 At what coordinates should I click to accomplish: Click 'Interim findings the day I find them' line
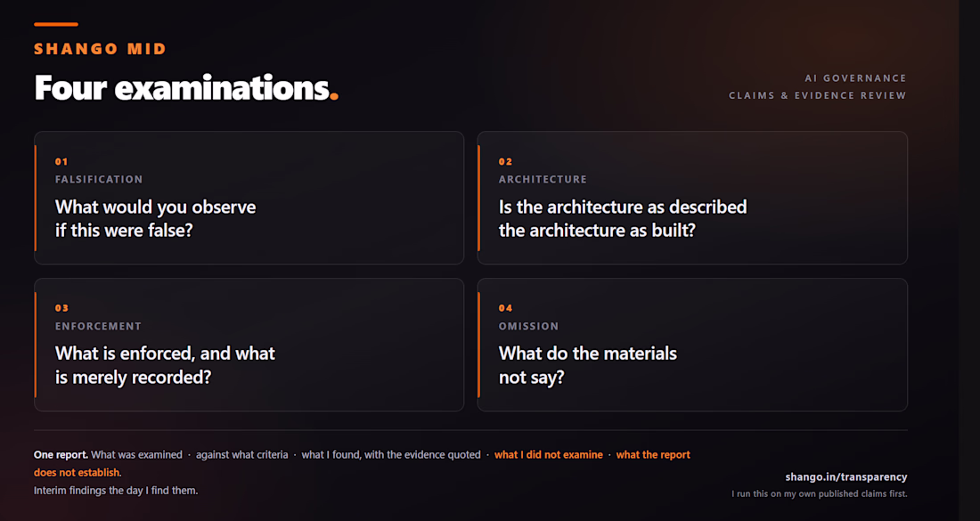(116, 491)
